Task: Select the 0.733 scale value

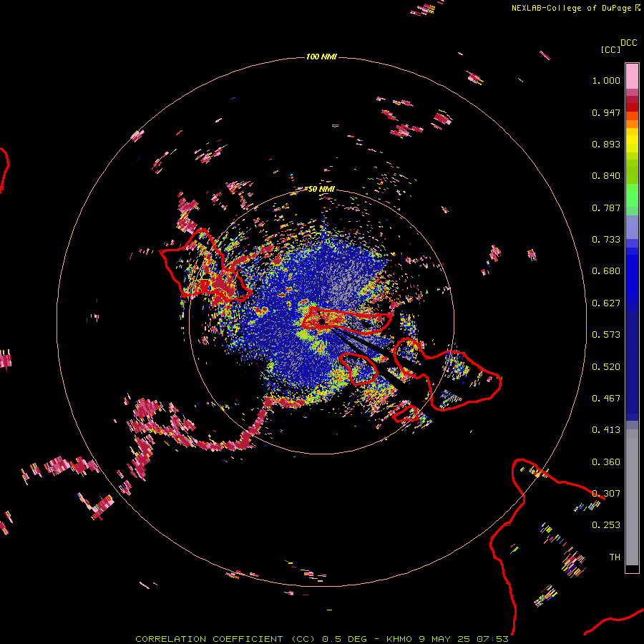Action: (606, 240)
